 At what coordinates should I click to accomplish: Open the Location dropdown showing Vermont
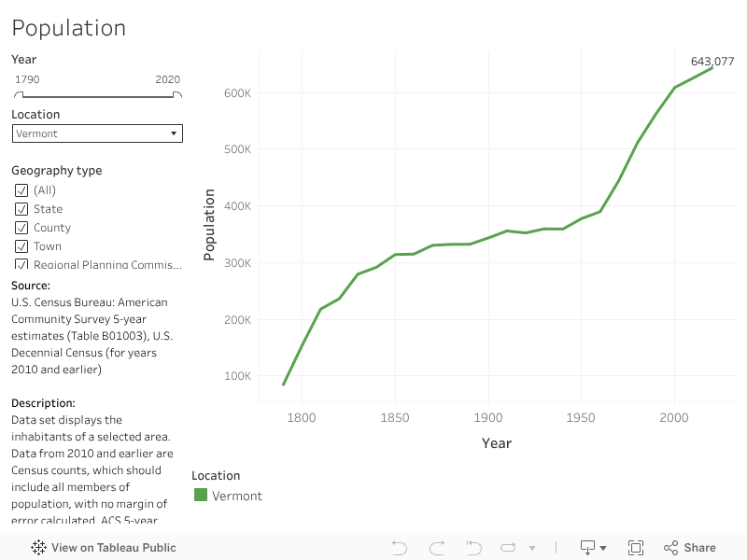point(97,133)
